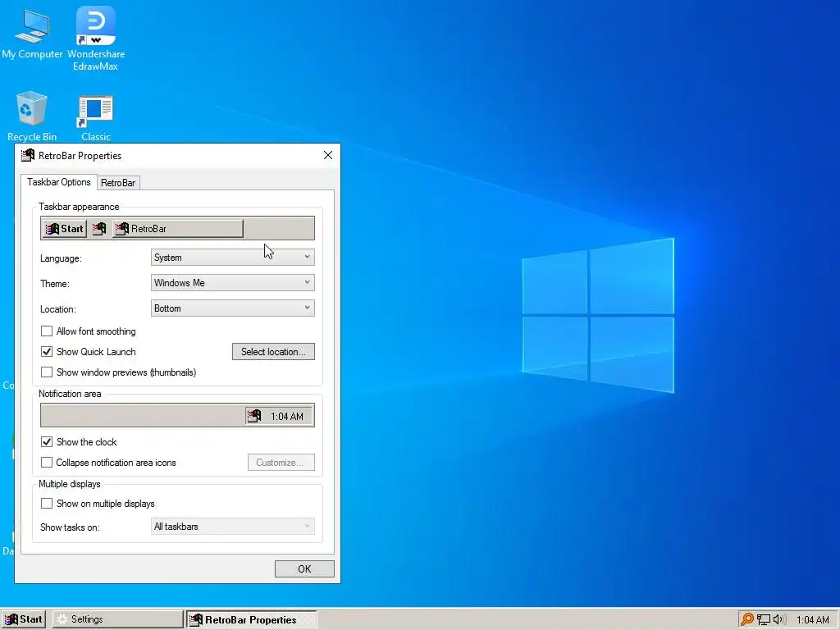
Task: Click the Show tasks on: label
Action: tap(70, 527)
